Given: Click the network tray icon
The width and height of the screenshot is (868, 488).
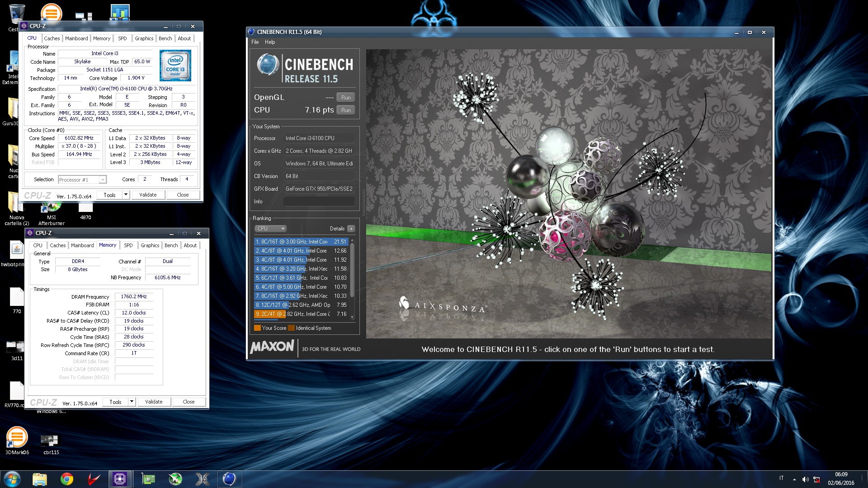Looking at the screenshot, I should click(x=816, y=479).
